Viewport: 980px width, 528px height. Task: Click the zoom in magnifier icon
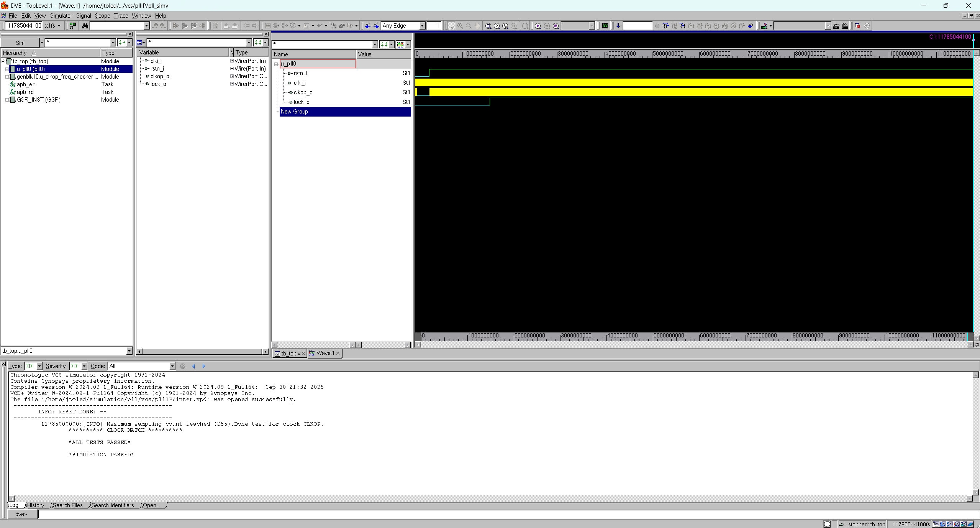(460, 26)
